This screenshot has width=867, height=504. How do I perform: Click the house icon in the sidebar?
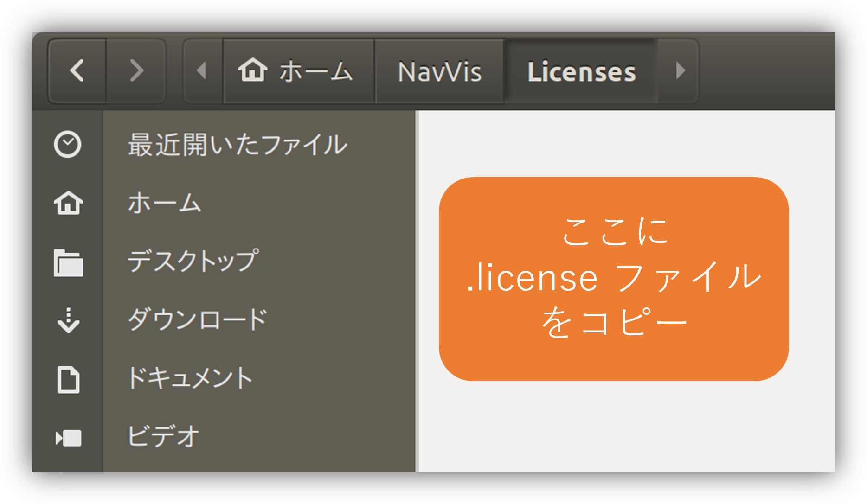[68, 203]
